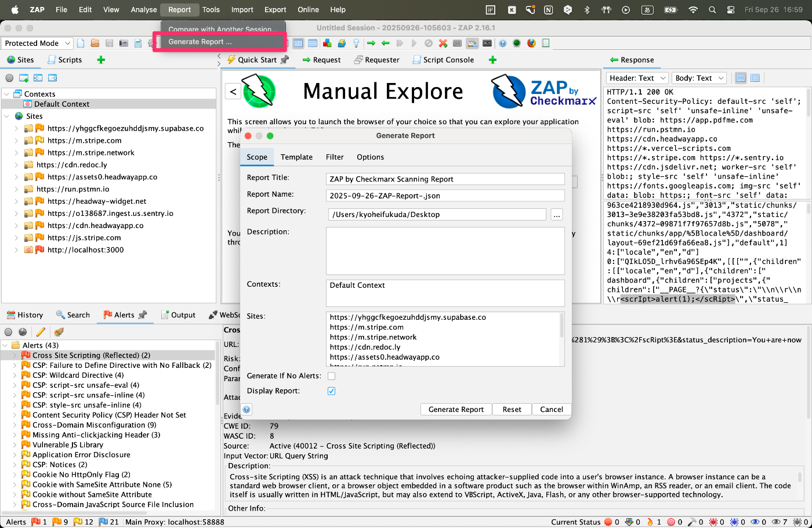
Task: Click the green plus next to Scripts tab
Action: click(x=101, y=60)
